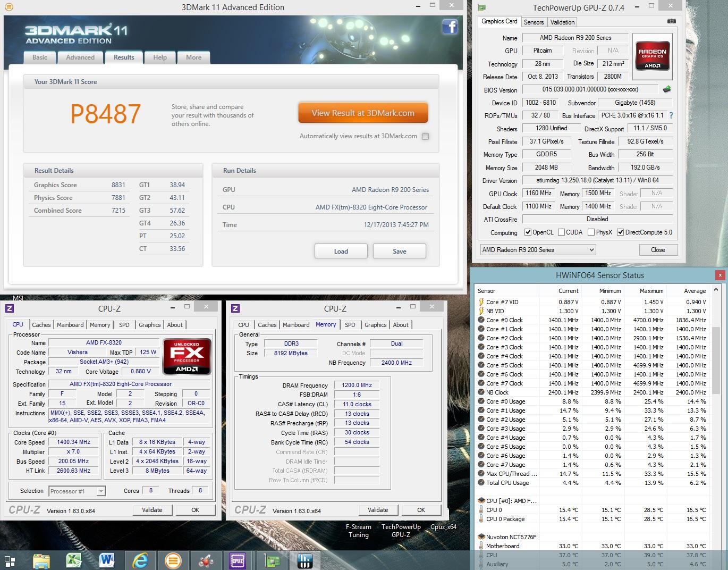Click the Core #7 VID lightning icon
This screenshot has width=728, height=570.
[x=481, y=302]
